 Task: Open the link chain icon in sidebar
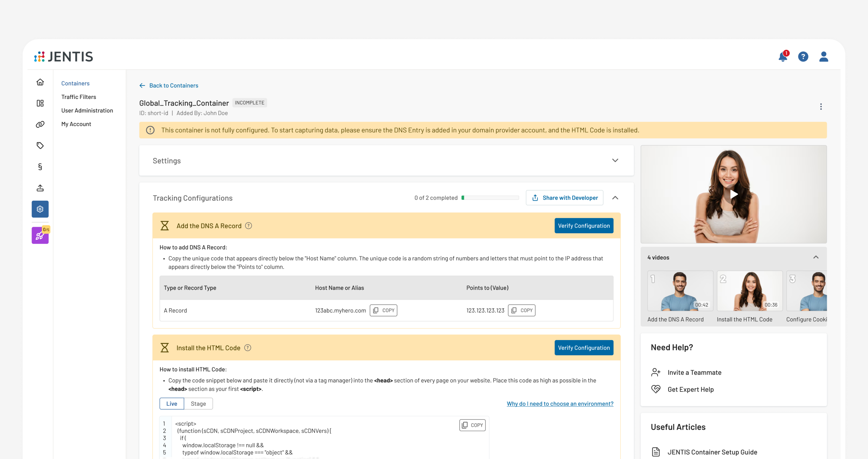40,124
